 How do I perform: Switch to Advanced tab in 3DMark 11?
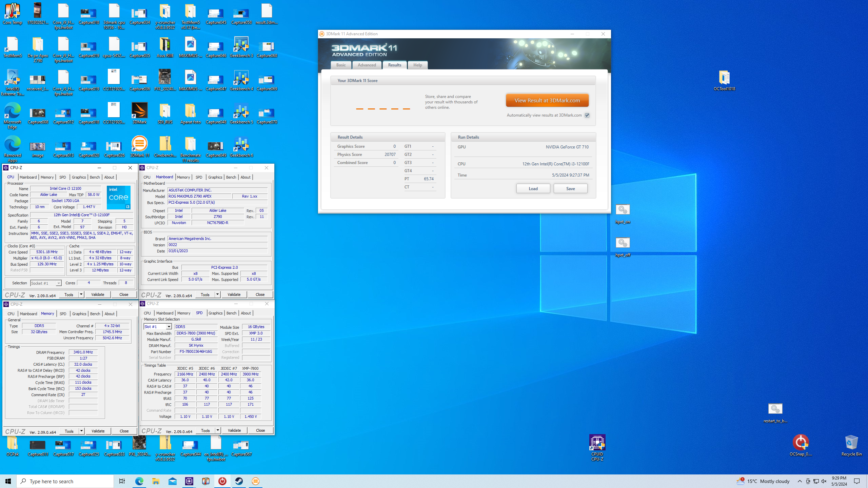click(x=367, y=65)
